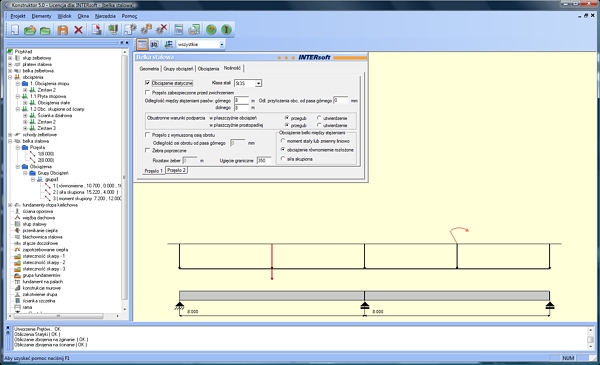
Task: Enable the Żebra poprzeczne checkbox
Action: click(x=147, y=150)
